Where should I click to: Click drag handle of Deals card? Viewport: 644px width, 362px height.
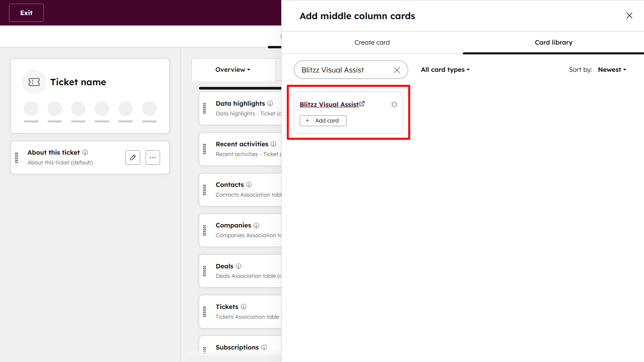205,271
